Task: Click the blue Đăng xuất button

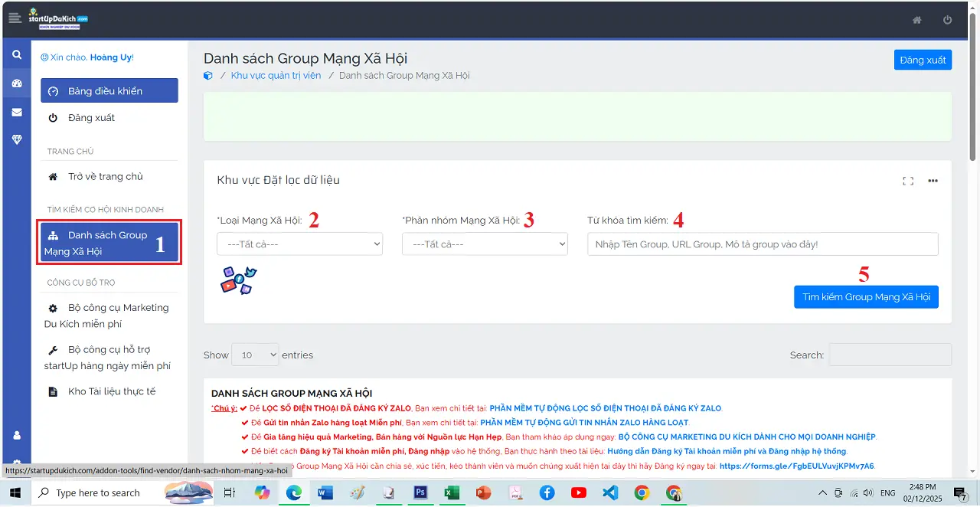Action: pos(923,60)
